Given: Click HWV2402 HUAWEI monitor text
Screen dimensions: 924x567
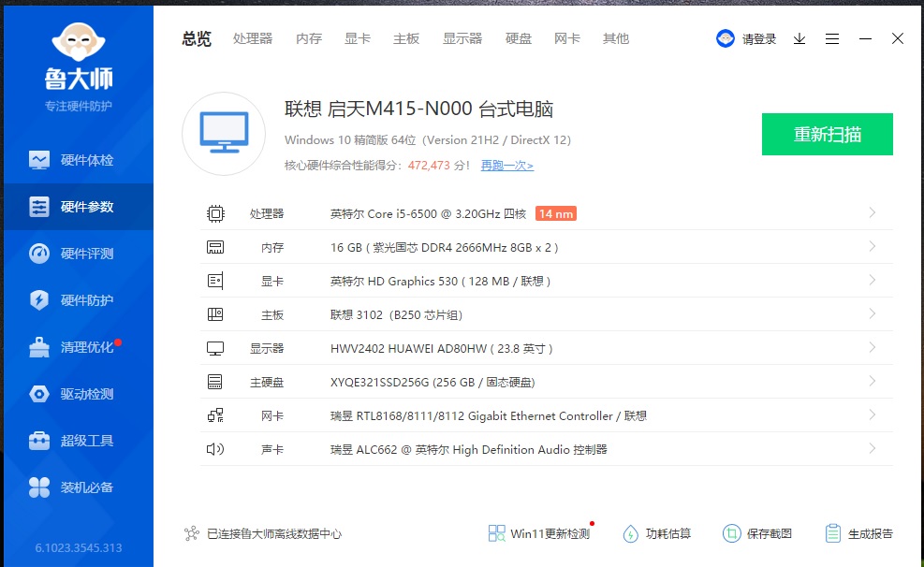Looking at the screenshot, I should pos(441,349).
